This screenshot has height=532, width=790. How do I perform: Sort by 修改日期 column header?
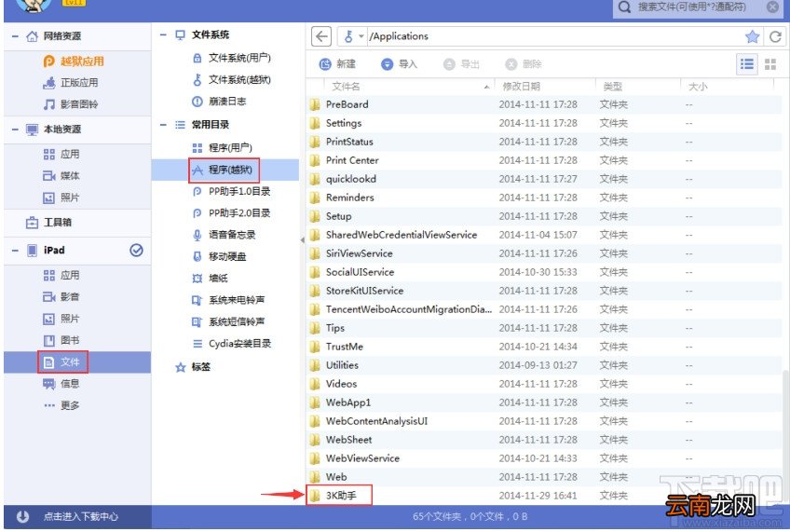coord(545,86)
